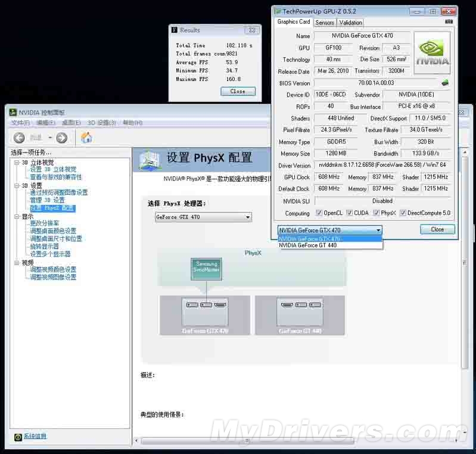Collapse the 3D 立体视觉 tree node
Screen dimensions: 476x454
17,163
